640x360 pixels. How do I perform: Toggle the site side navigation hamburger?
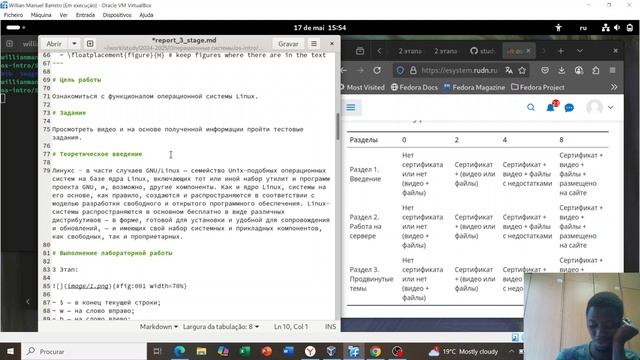[351, 107]
